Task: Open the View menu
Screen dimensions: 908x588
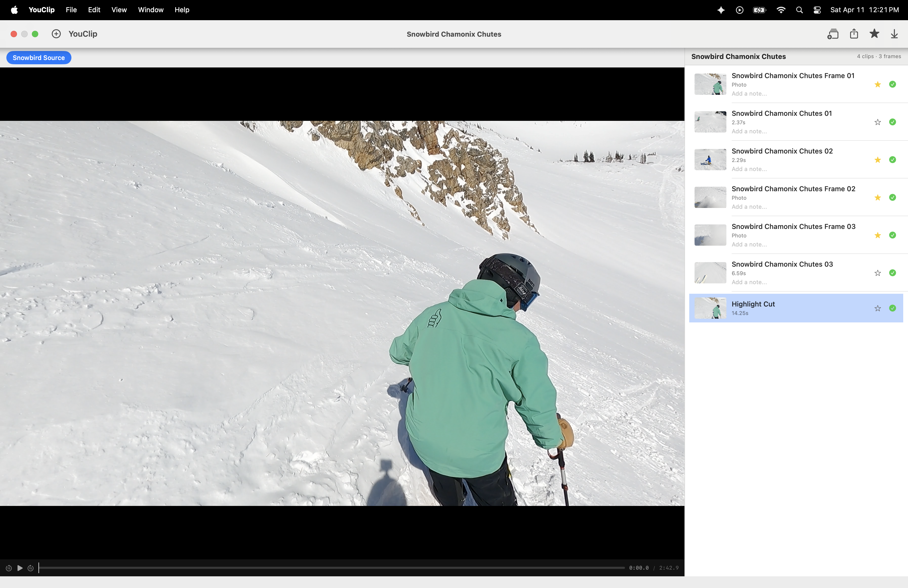Action: click(x=119, y=10)
